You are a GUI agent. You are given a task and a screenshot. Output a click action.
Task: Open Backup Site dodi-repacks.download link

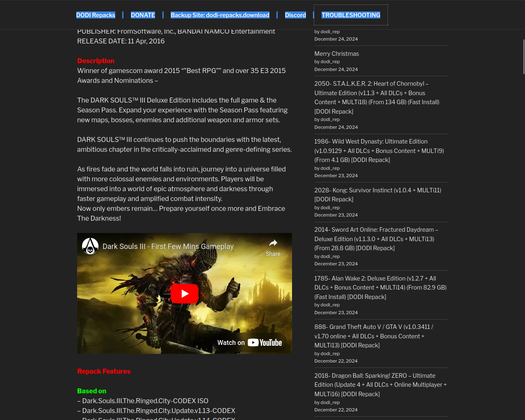[x=220, y=15]
